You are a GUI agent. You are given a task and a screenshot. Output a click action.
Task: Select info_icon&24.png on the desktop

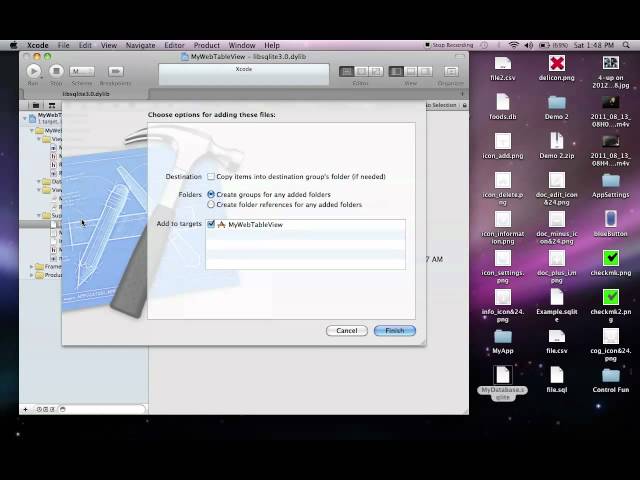coord(502,306)
